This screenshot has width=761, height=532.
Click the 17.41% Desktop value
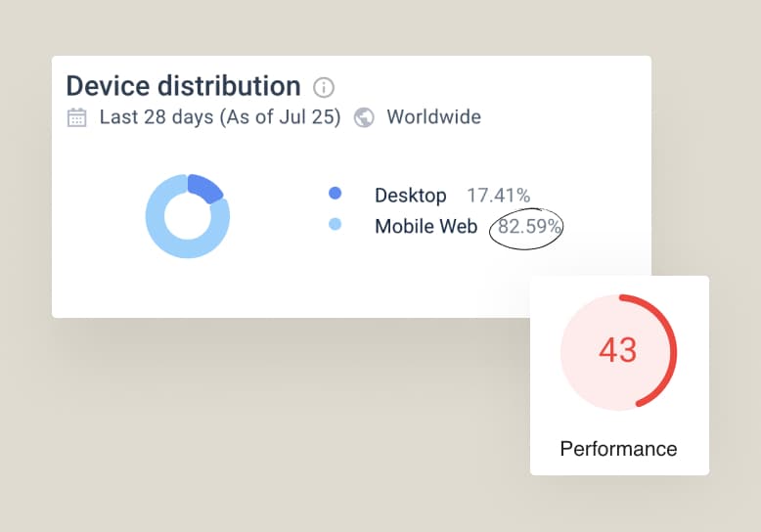498,196
